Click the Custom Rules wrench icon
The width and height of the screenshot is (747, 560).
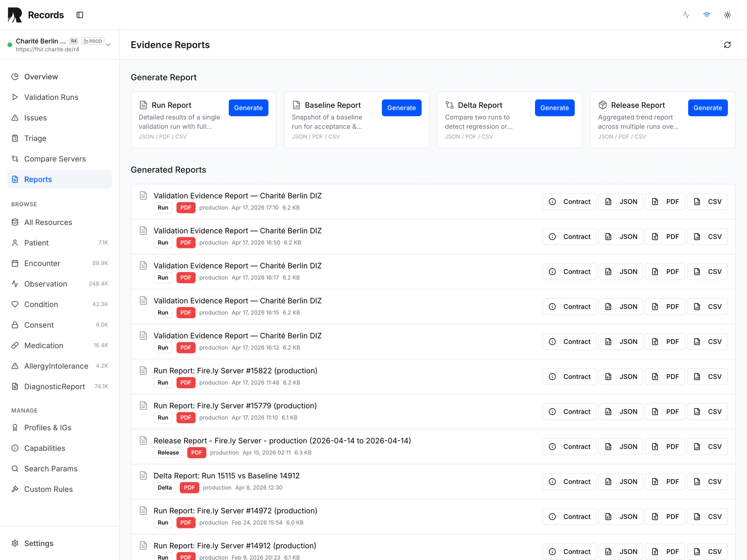15,489
